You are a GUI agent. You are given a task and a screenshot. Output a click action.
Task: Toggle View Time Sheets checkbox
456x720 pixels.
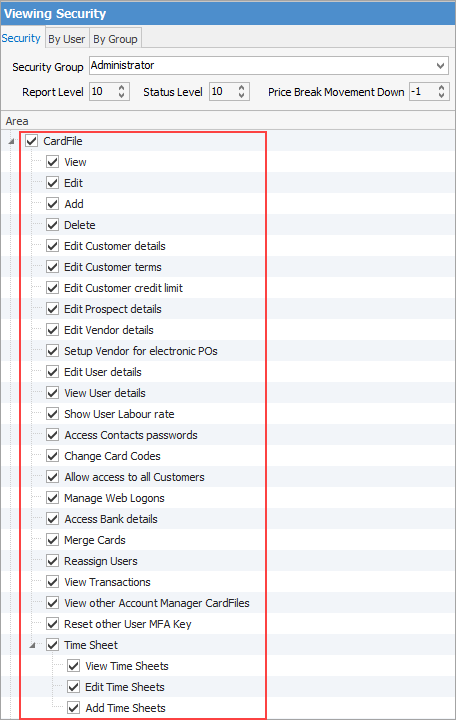(x=73, y=666)
